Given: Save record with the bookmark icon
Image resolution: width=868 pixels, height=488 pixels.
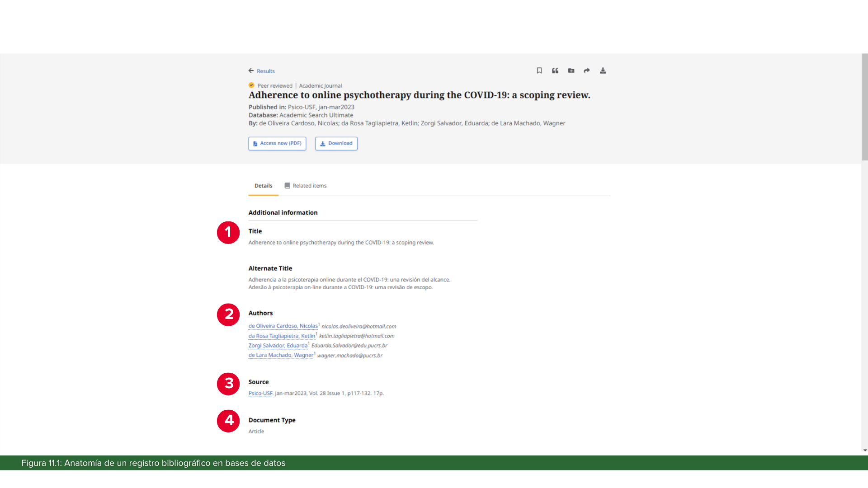Looking at the screenshot, I should (x=539, y=70).
